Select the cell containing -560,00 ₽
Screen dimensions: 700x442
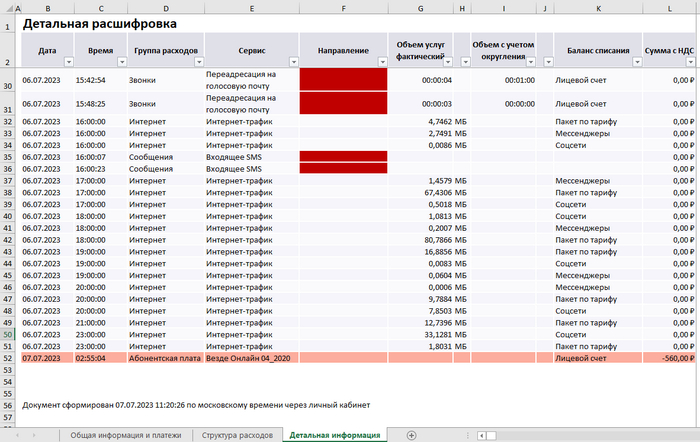[x=668, y=385]
